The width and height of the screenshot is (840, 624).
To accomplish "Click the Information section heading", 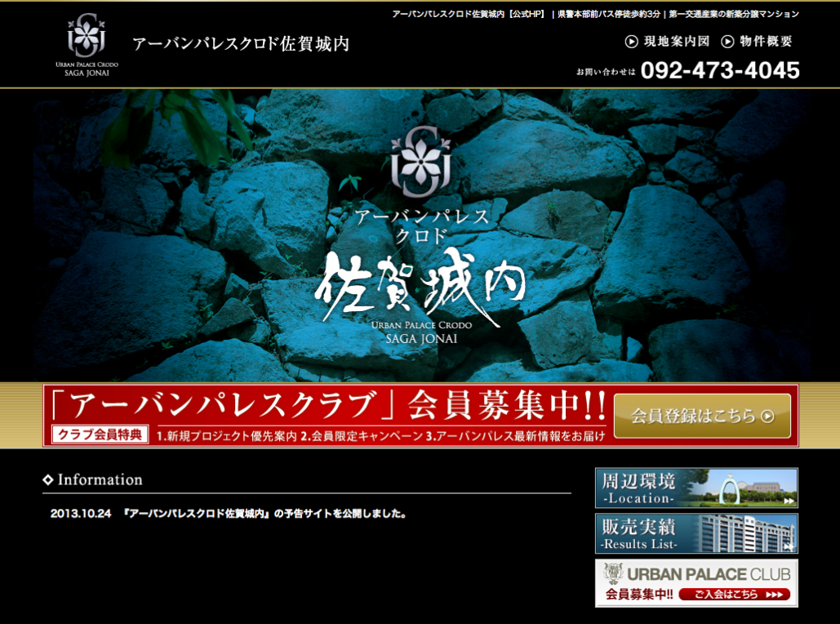I will coord(93,479).
